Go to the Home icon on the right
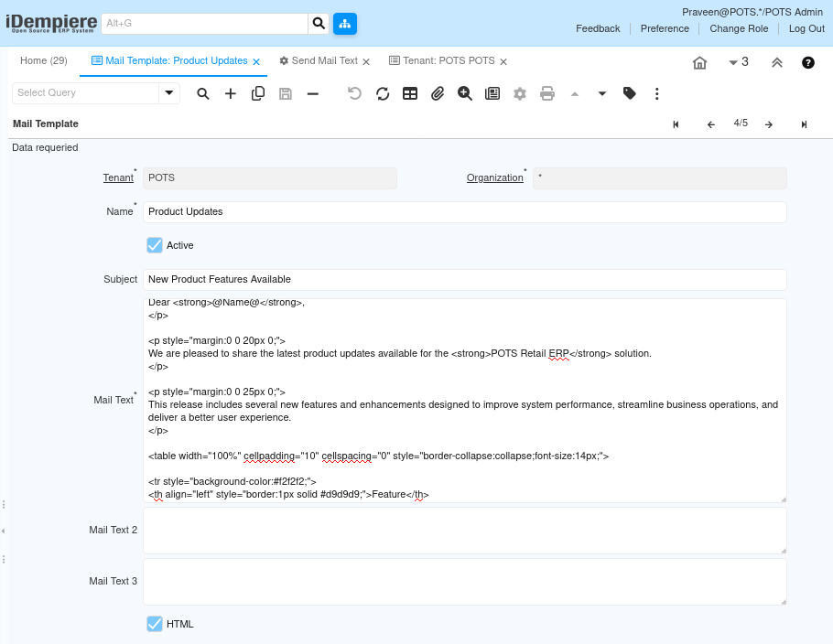Image resolution: width=833 pixels, height=644 pixels. (x=699, y=62)
